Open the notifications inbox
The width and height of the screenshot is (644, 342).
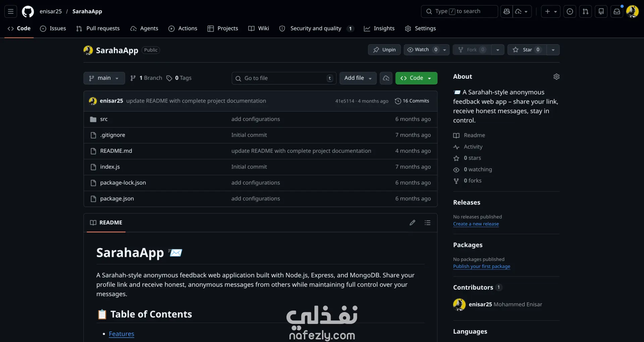[617, 11]
